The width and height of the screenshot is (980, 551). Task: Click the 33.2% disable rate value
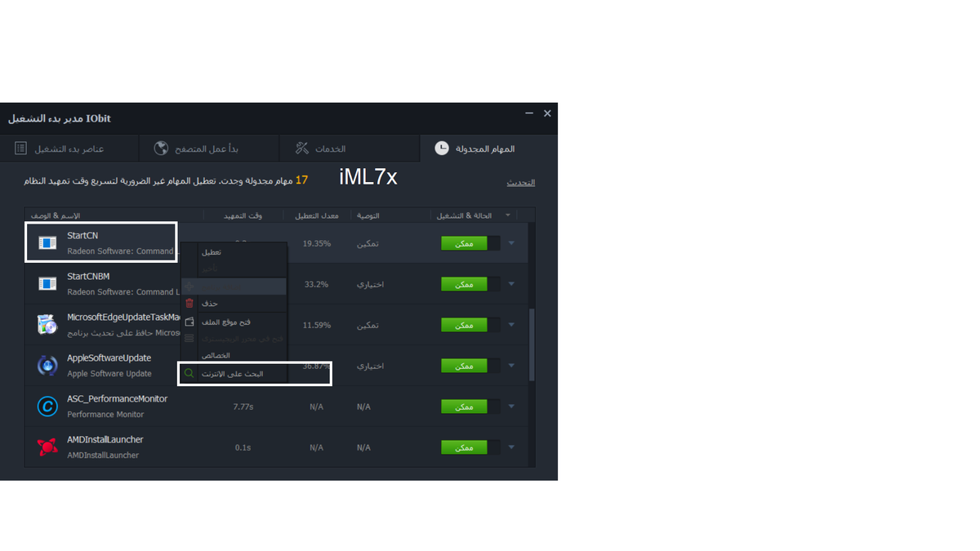tap(317, 284)
